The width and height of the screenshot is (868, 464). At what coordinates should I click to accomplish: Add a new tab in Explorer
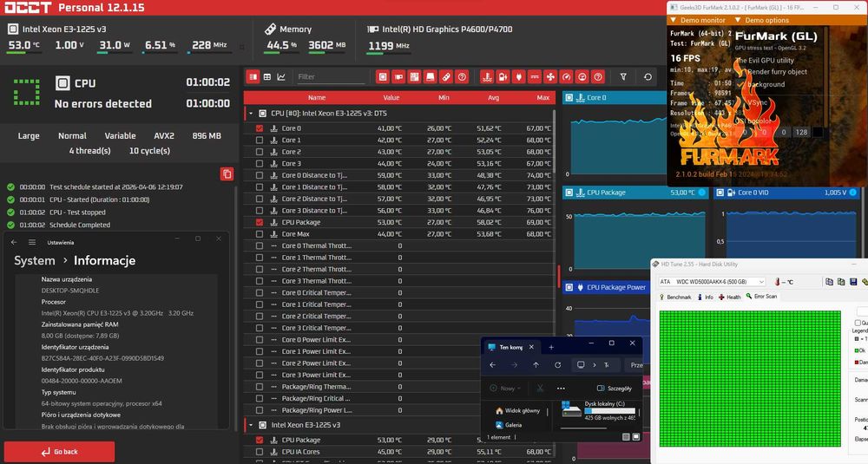click(551, 347)
